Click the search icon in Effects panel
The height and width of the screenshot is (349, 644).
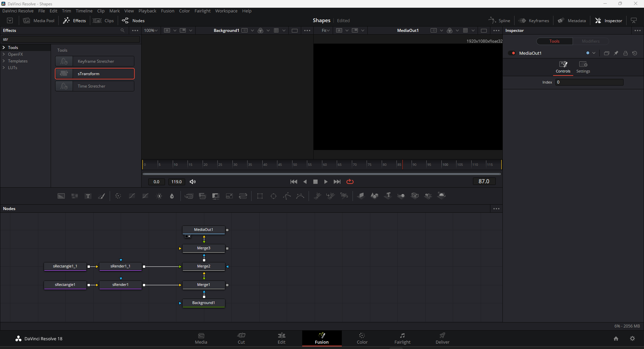122,30
